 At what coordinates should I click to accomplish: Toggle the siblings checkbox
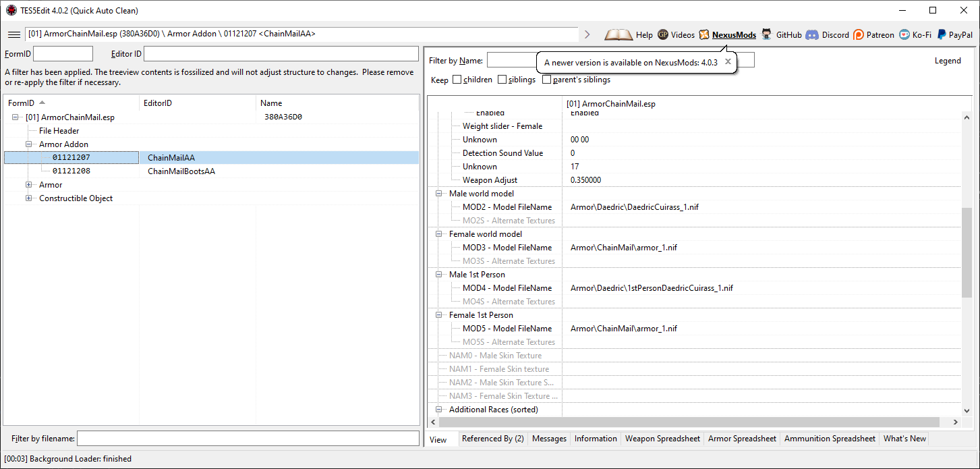(502, 80)
